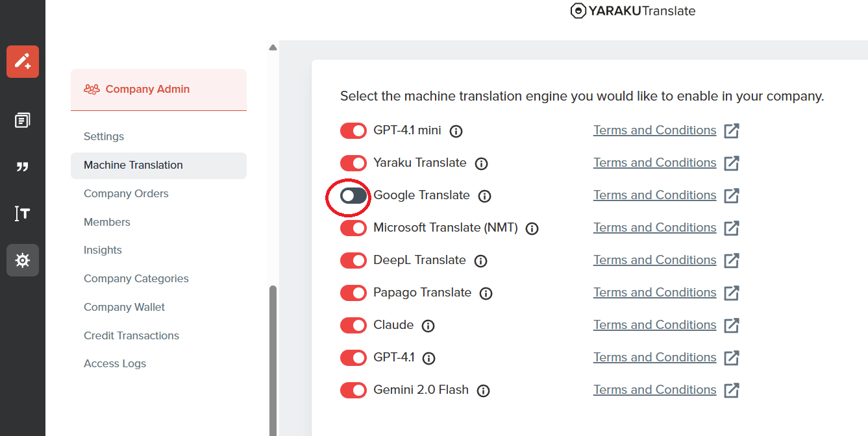Turn off the Claude engine toggle

click(x=353, y=325)
